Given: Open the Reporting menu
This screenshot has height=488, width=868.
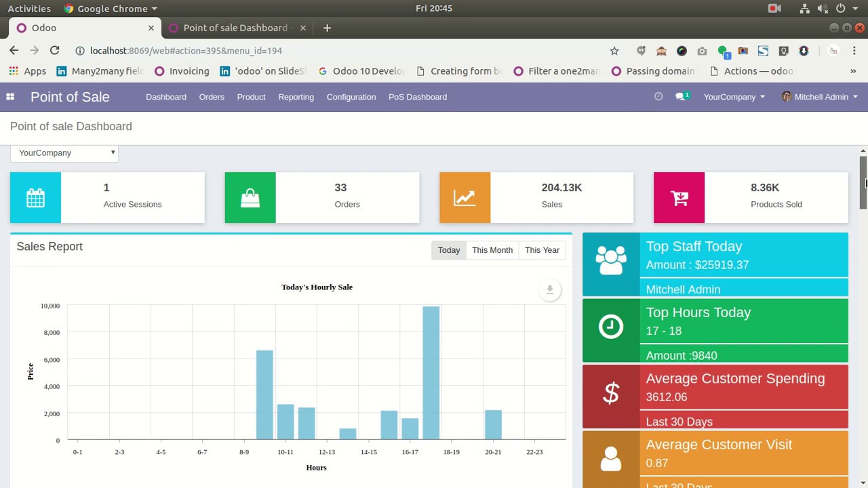Looking at the screenshot, I should click(x=296, y=96).
